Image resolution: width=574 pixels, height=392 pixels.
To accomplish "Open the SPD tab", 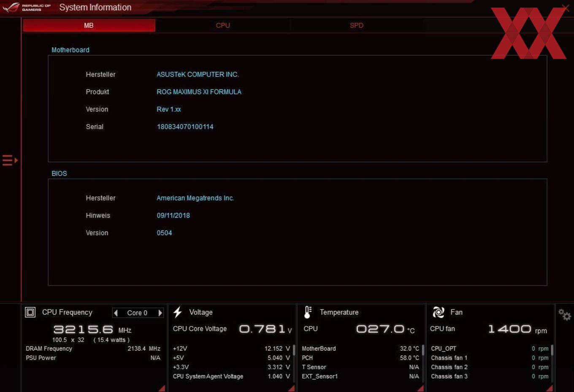I will click(357, 25).
